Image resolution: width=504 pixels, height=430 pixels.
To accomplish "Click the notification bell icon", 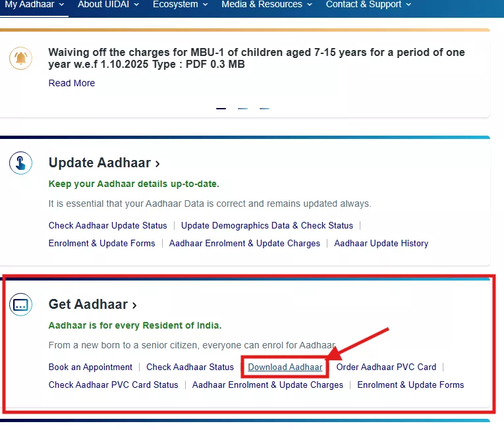I will click(20, 59).
